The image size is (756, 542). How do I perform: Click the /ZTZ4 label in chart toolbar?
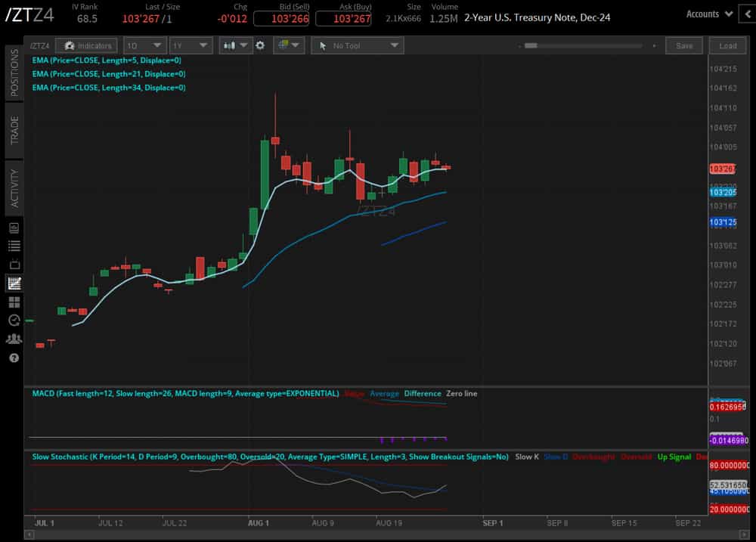tap(39, 46)
